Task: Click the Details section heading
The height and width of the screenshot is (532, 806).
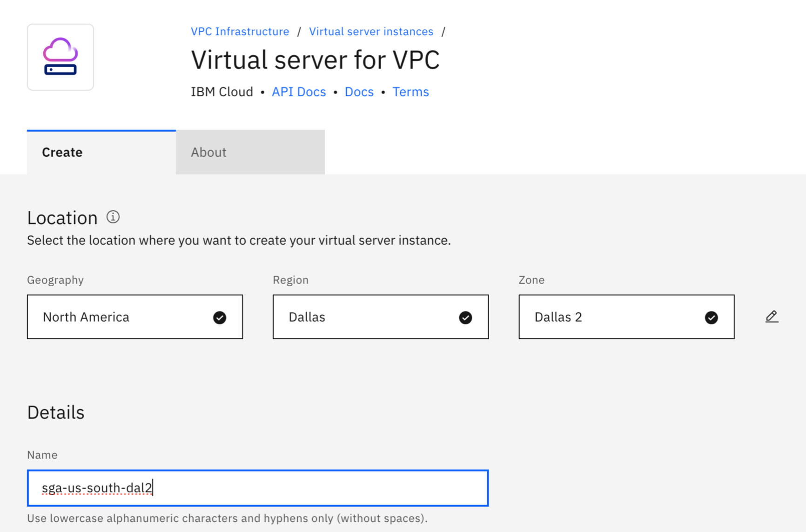Action: pyautogui.click(x=56, y=412)
